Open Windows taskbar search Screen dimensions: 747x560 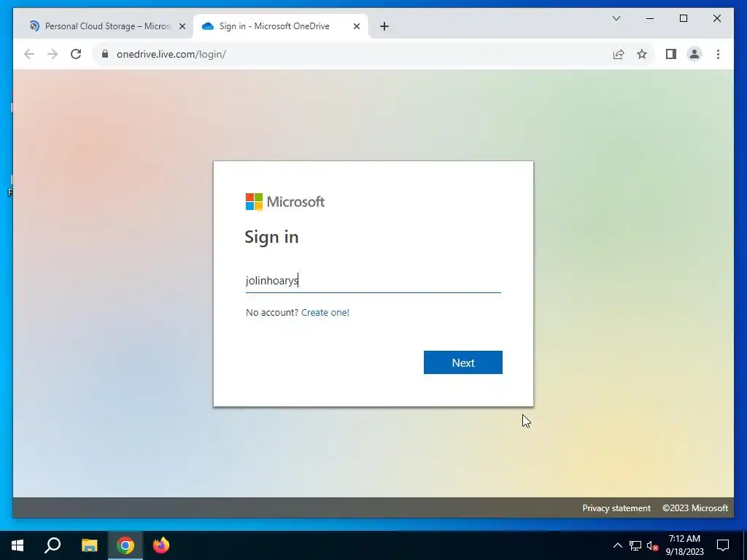[x=53, y=545]
